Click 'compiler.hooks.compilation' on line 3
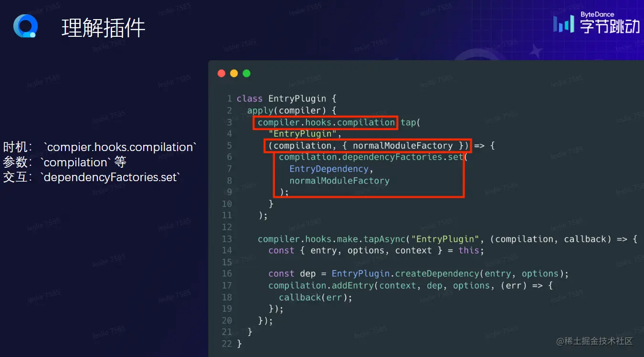Screen dimensions: 644x357 pyautogui.click(x=326, y=122)
